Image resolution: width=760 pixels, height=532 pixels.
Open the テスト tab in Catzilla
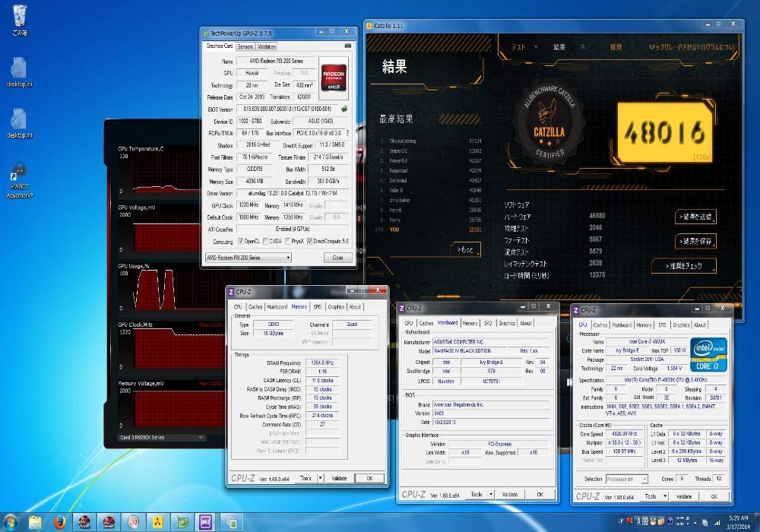coord(518,47)
